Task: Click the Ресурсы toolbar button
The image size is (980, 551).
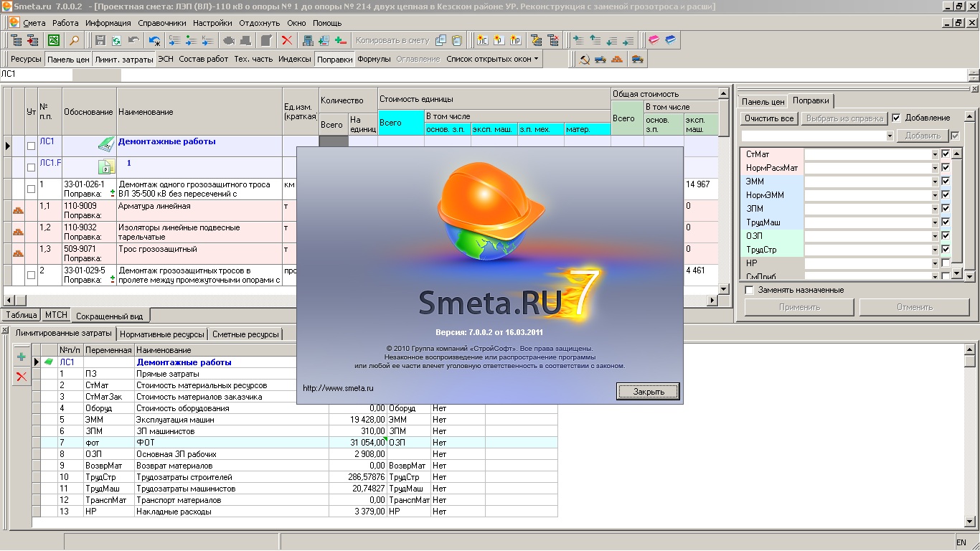Action: (x=27, y=59)
